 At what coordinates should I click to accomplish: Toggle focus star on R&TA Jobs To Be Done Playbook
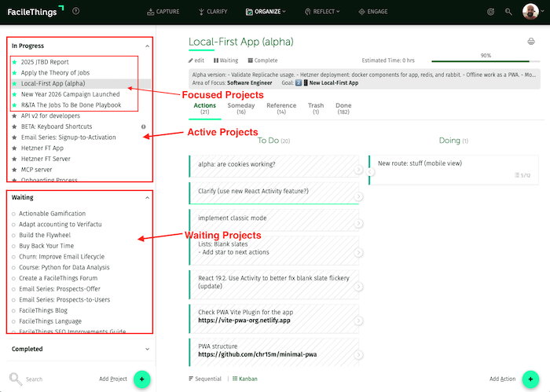(x=14, y=105)
